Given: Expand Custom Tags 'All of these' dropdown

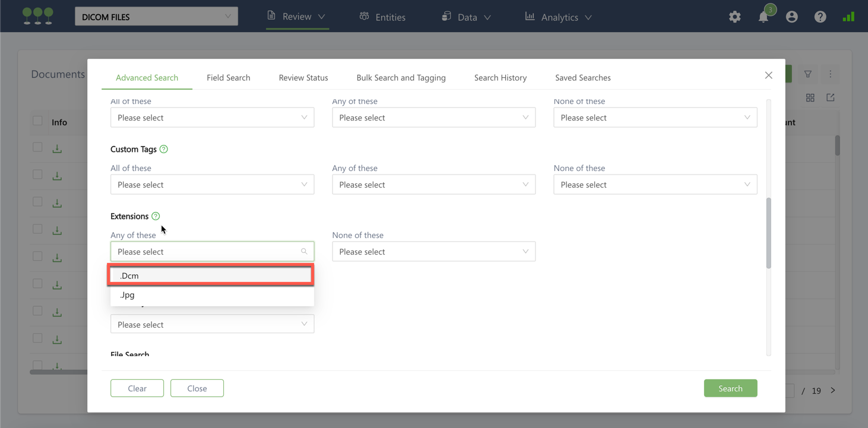Looking at the screenshot, I should [212, 185].
